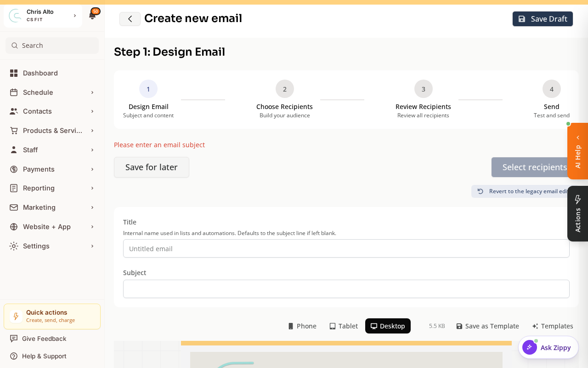Click 'Please enter an email subject' message
The image size is (588, 368).
point(159,145)
